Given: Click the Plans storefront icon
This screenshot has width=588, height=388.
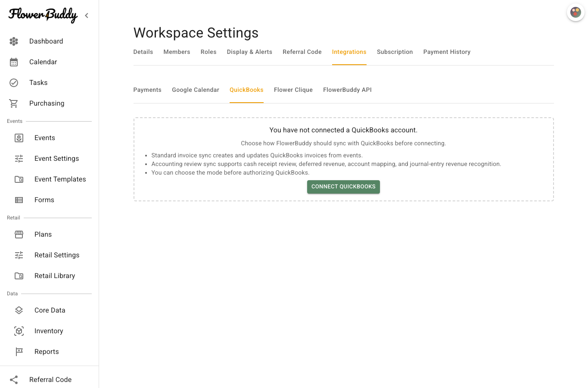Looking at the screenshot, I should pyautogui.click(x=19, y=235).
